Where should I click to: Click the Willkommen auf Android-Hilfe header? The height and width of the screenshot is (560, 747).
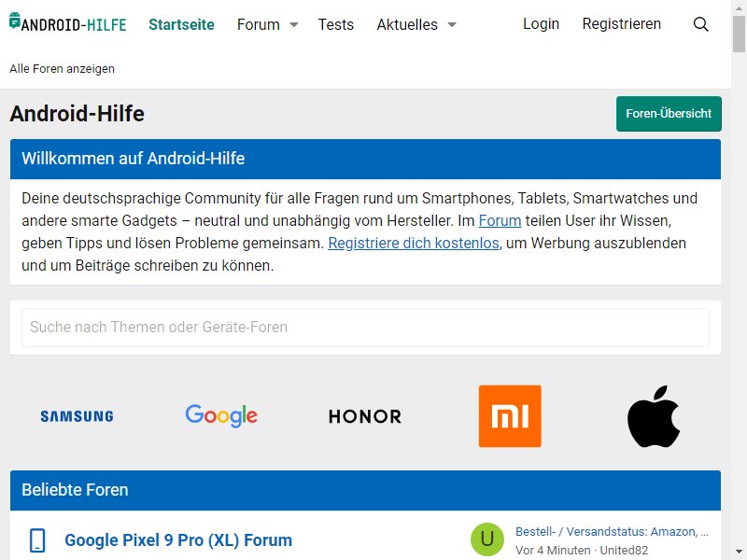point(365,159)
